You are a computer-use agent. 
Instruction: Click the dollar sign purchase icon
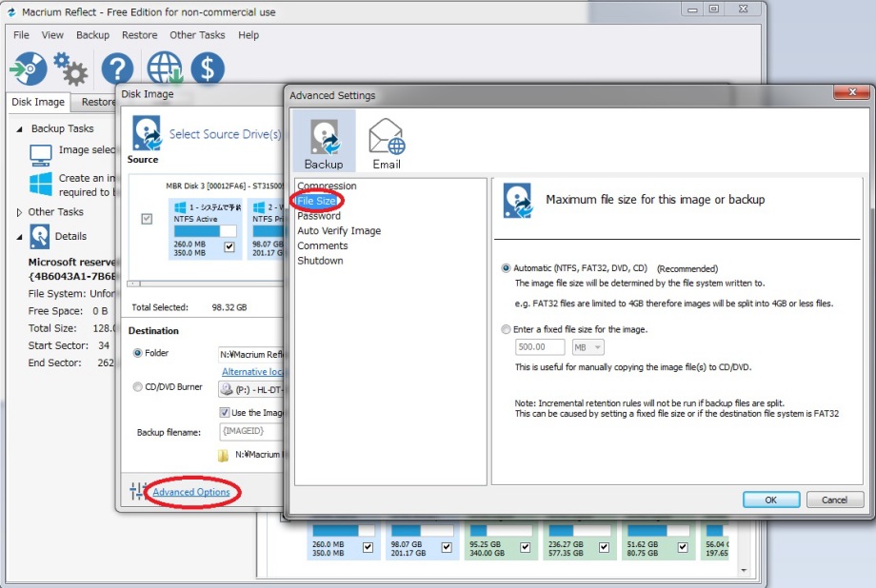208,69
